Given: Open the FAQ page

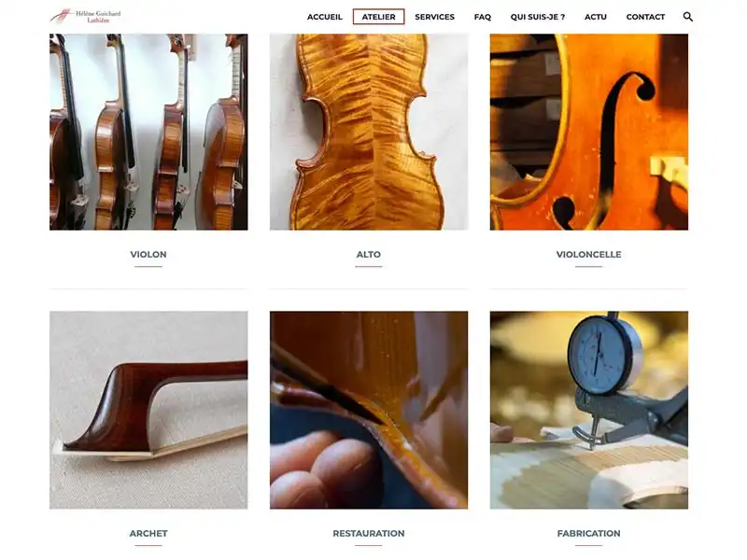Looking at the screenshot, I should [x=482, y=17].
